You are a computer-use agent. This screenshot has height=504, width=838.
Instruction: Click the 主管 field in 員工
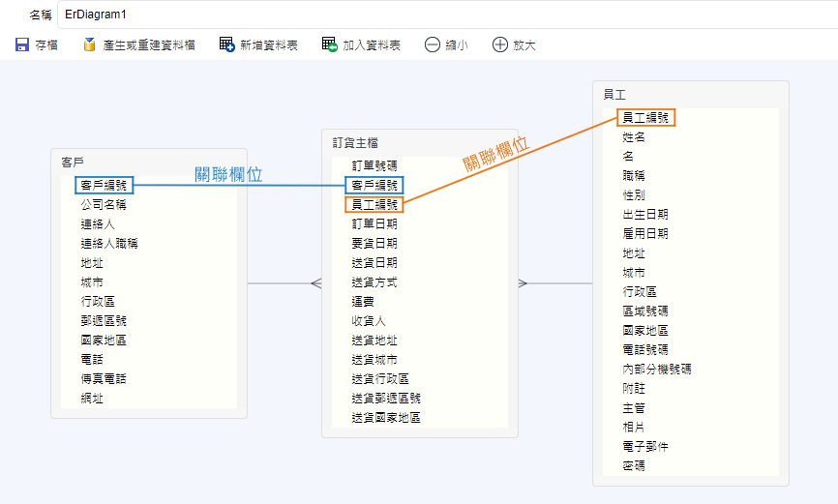tap(634, 408)
